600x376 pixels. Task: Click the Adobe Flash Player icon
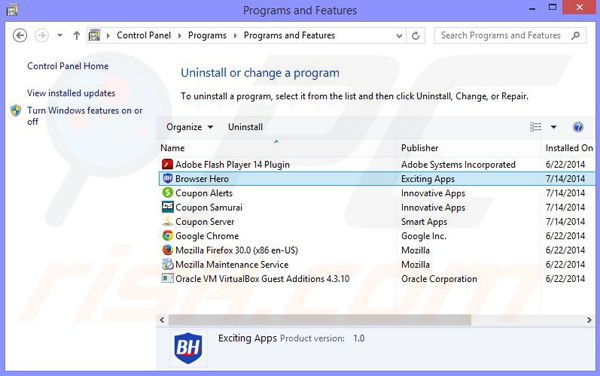pyautogui.click(x=167, y=164)
